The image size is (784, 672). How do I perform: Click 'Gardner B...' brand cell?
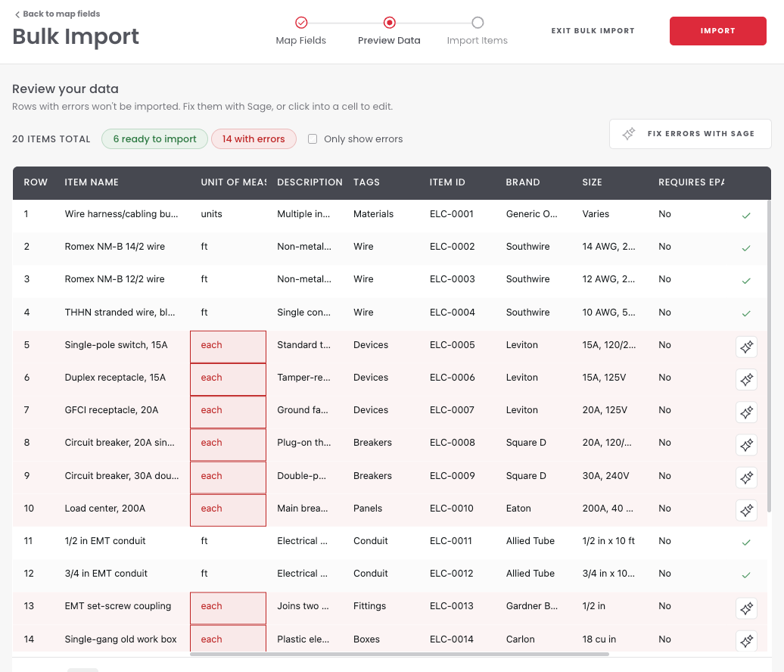pos(531,606)
